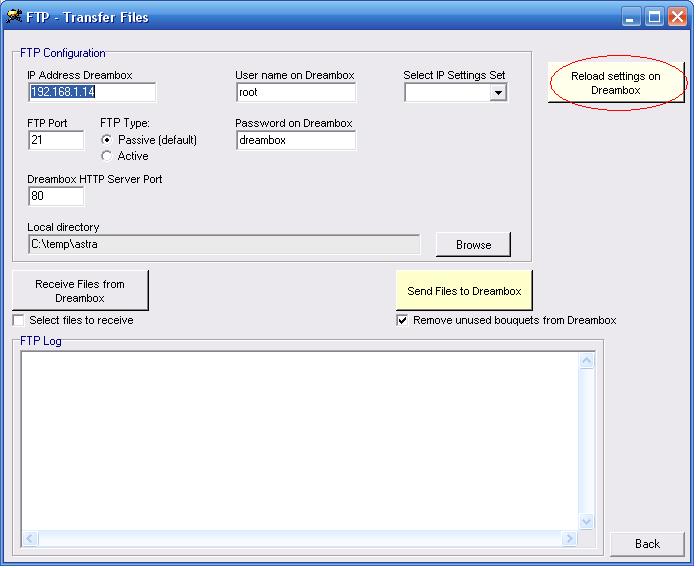696x568 pixels.
Task: Click the Password on Dreambox field
Action: [296, 140]
